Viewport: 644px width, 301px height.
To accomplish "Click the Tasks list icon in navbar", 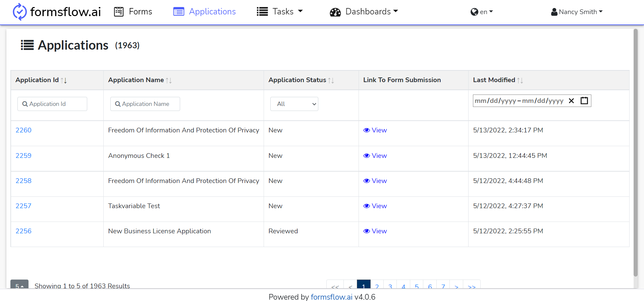I will click(262, 12).
